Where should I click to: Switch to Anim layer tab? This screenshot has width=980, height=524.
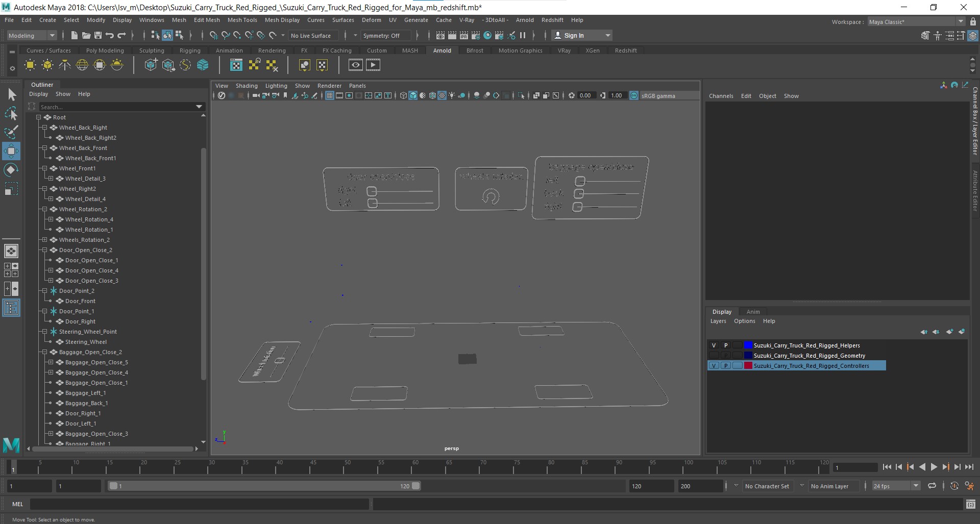[753, 312]
